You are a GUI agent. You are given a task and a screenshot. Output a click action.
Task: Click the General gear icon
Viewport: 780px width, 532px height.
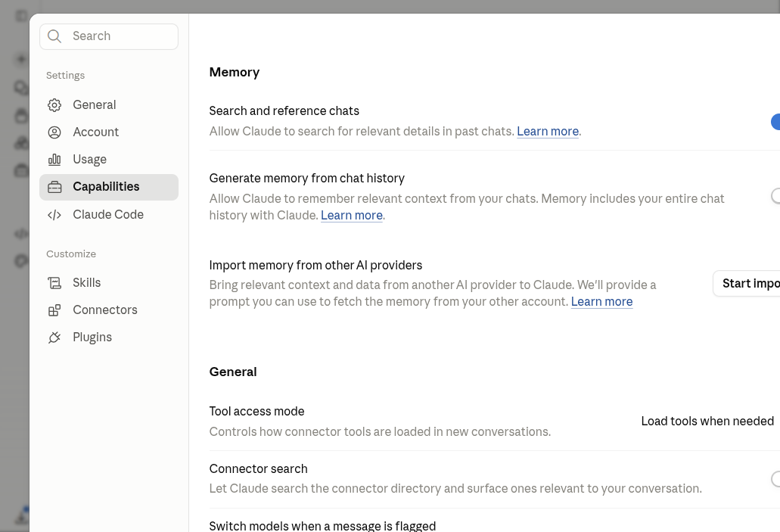pos(54,105)
